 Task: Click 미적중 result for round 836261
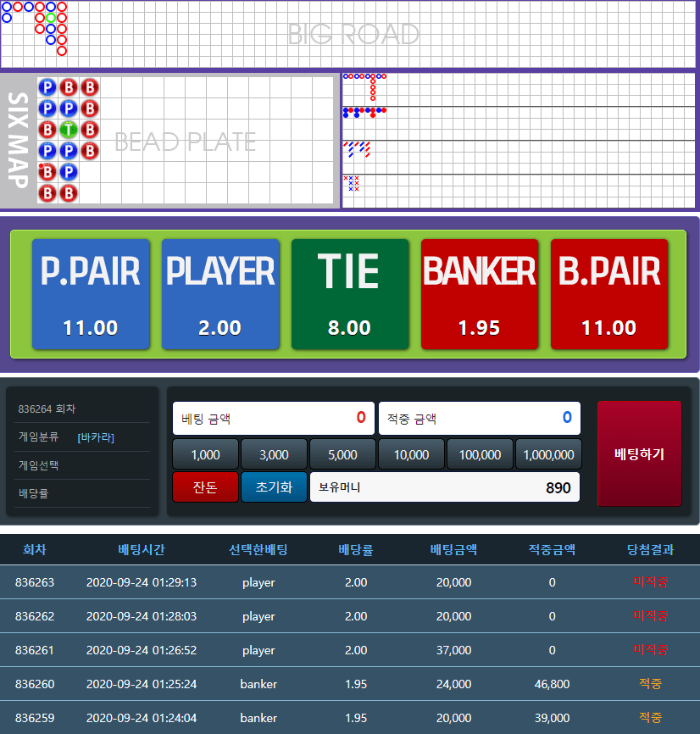(x=650, y=650)
